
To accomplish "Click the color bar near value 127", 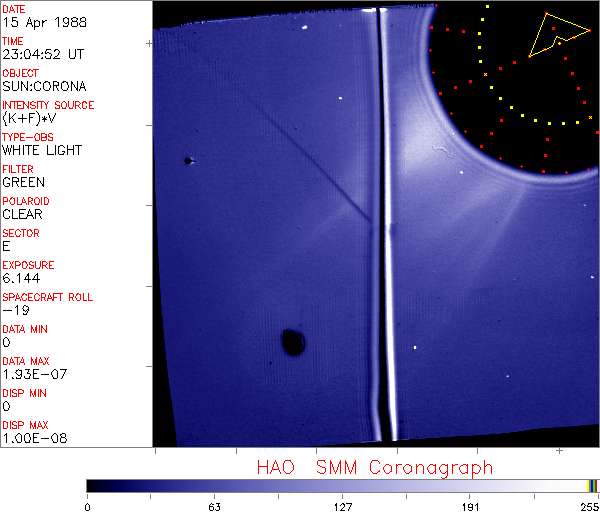I will 342,486.
